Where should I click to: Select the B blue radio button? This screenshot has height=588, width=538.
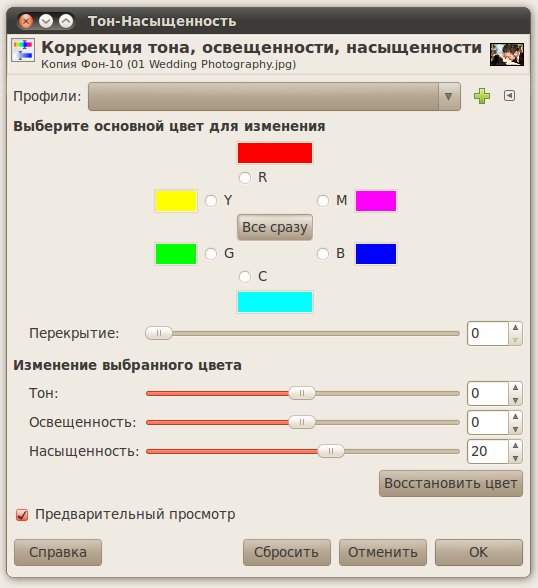click(323, 254)
